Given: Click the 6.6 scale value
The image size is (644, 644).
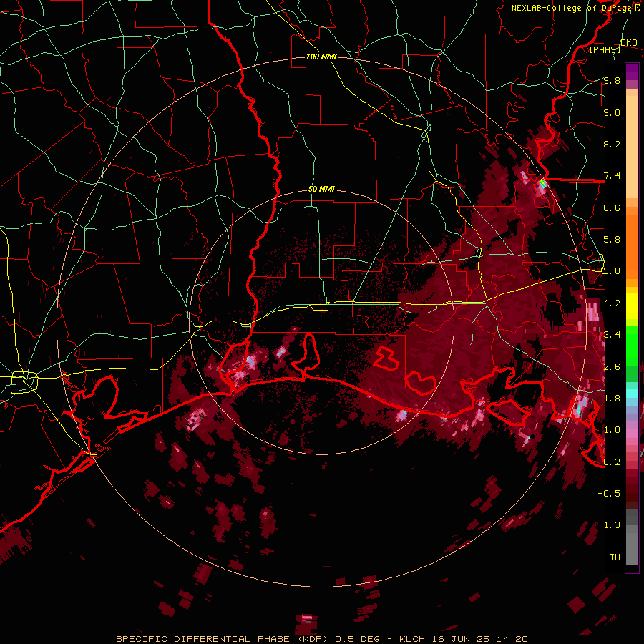Looking at the screenshot, I should point(612,208).
